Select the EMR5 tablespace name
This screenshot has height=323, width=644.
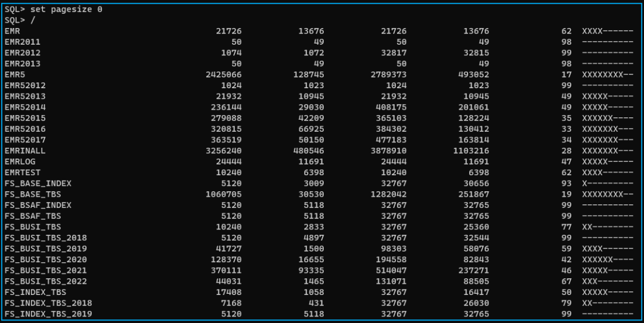click(x=15, y=74)
